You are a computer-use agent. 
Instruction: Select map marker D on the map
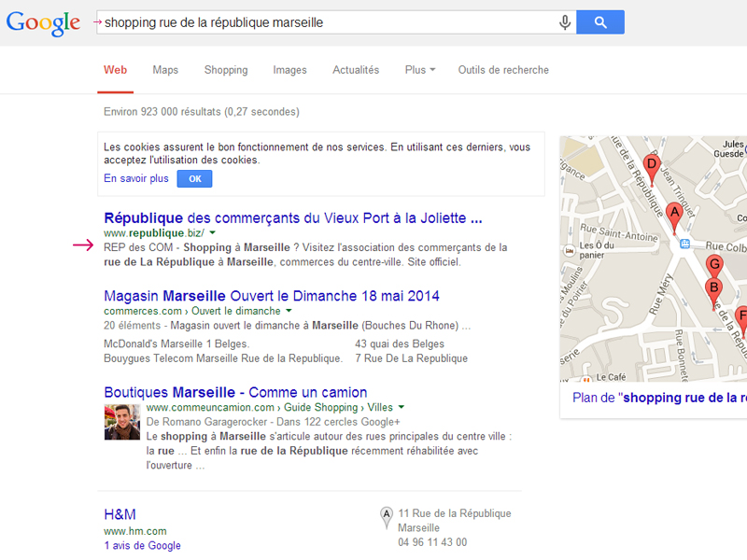(652, 164)
